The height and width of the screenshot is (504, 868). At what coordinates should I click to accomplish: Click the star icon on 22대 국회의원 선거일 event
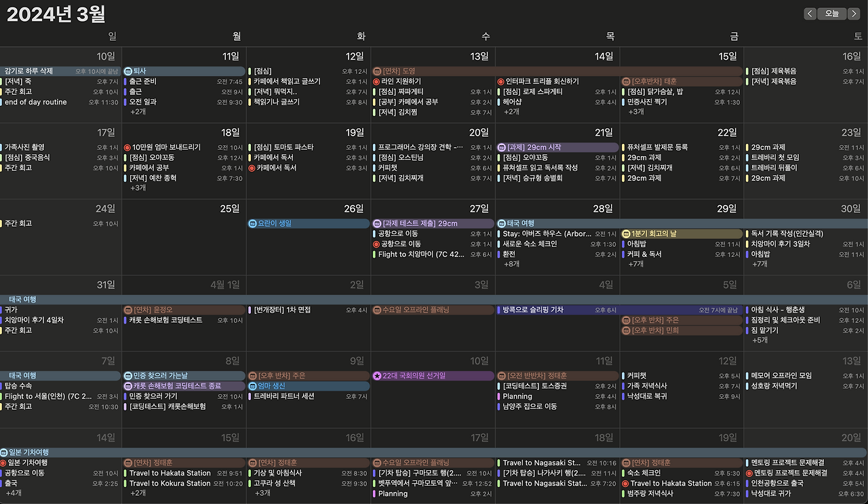378,375
